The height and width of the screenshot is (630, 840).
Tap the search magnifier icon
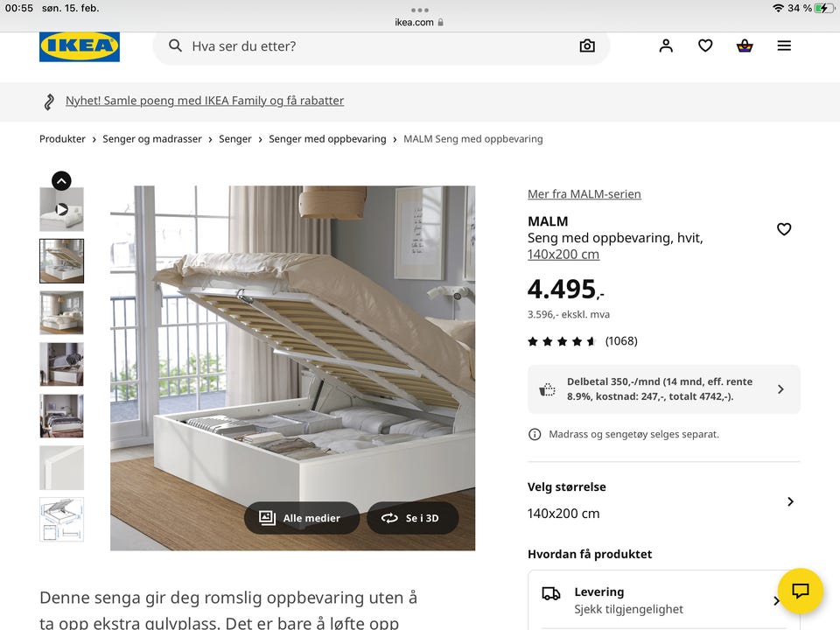point(175,45)
